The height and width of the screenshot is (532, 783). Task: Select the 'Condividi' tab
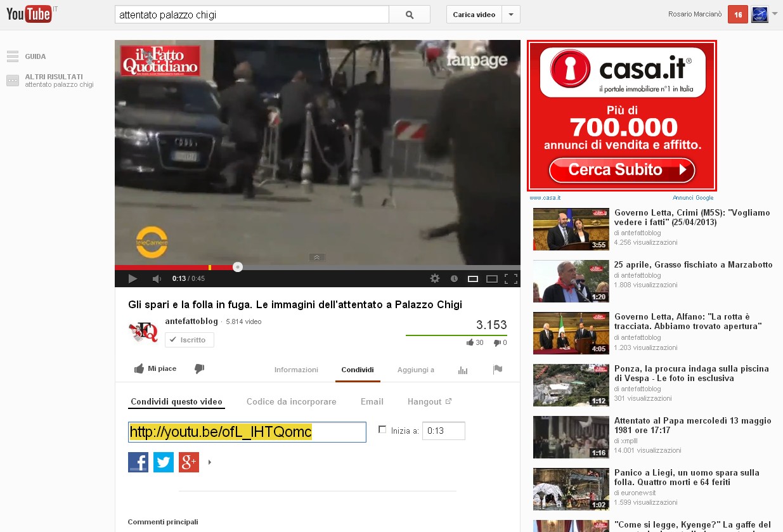358,370
